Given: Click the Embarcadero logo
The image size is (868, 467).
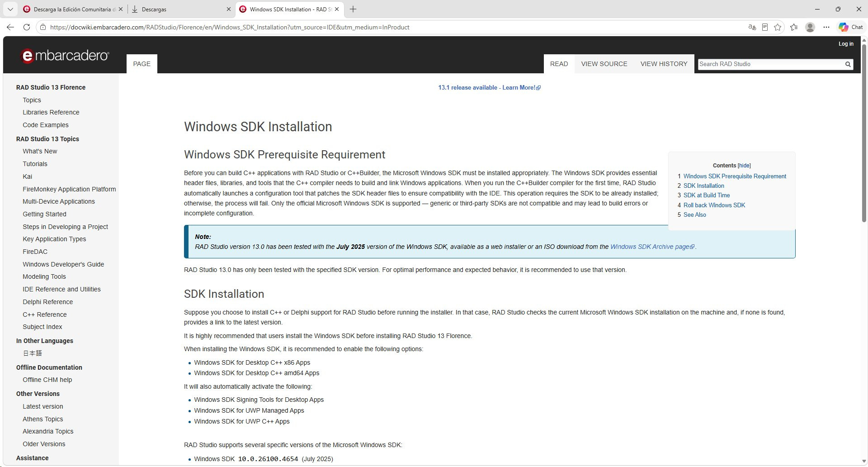Looking at the screenshot, I should click(65, 56).
